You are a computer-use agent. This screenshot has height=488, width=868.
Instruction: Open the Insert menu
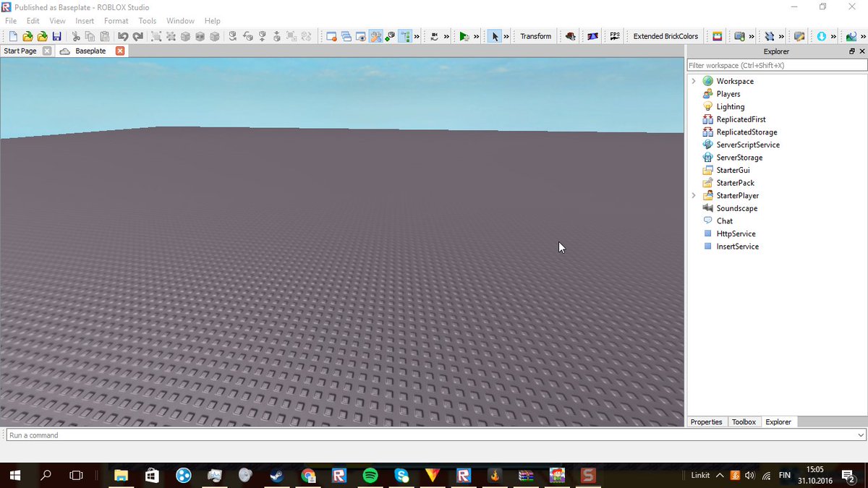(x=85, y=21)
